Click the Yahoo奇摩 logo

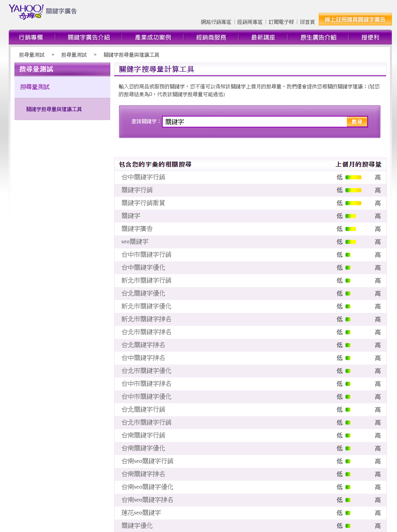pyautogui.click(x=26, y=12)
